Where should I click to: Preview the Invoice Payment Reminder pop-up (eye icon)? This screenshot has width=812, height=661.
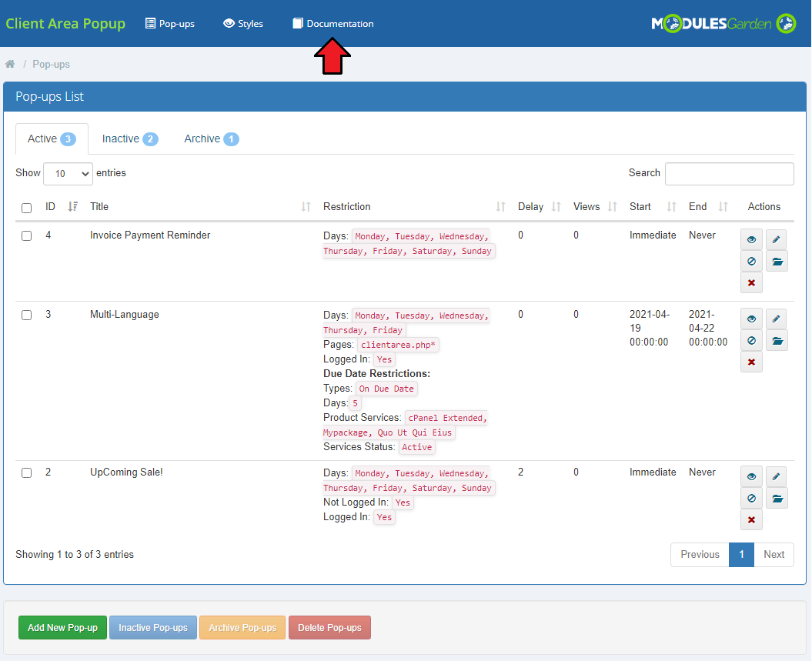click(x=751, y=239)
